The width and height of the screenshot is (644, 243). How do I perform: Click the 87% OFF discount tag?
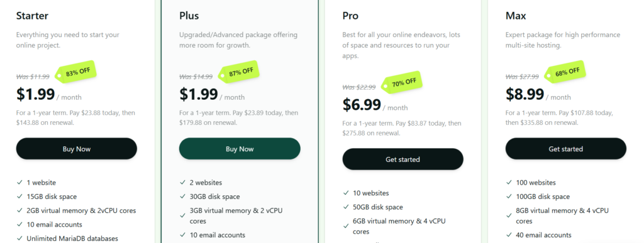(x=238, y=72)
